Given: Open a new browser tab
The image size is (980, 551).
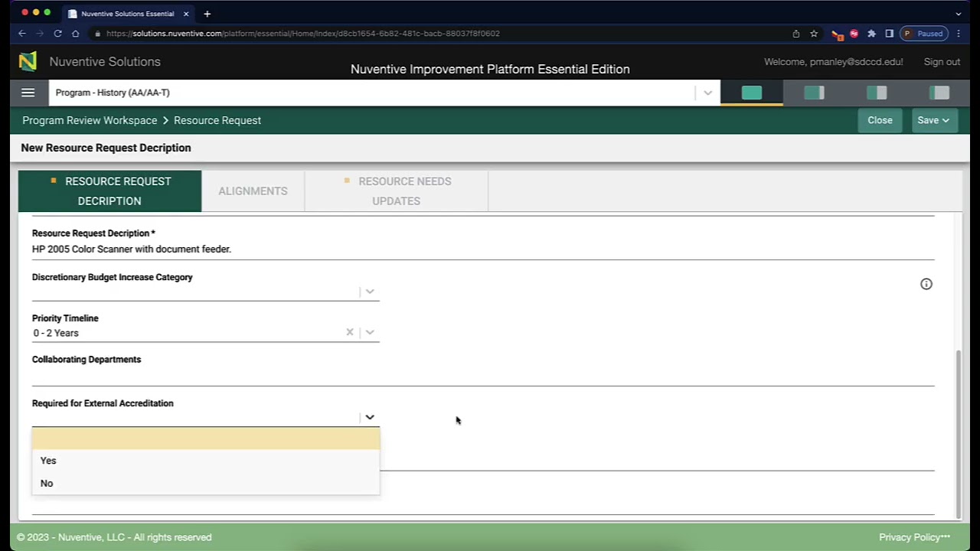Looking at the screenshot, I should 207,14.
